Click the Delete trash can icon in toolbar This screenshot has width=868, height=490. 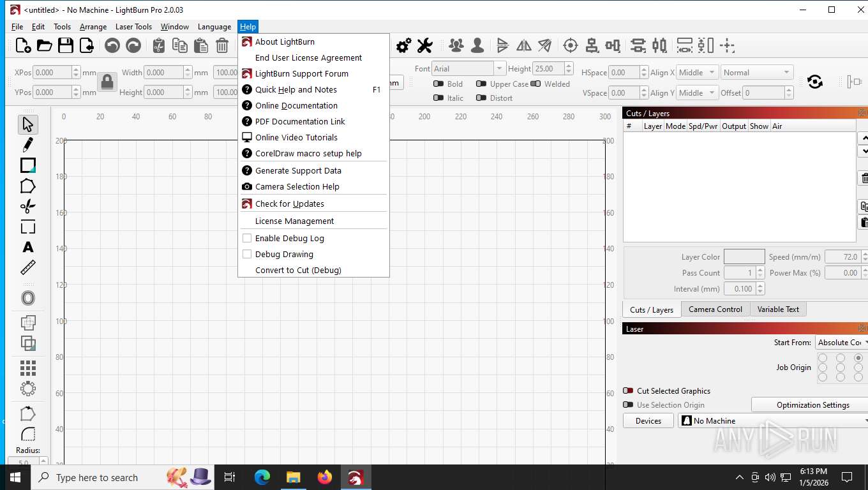222,45
